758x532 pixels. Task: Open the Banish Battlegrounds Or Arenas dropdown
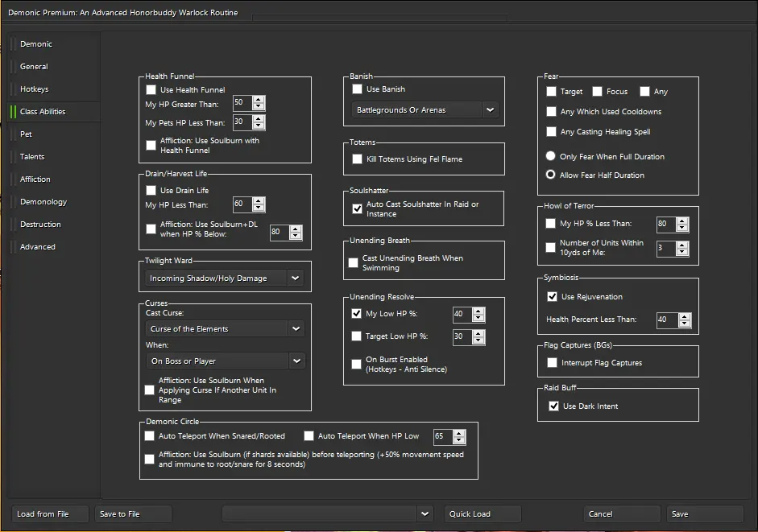424,110
